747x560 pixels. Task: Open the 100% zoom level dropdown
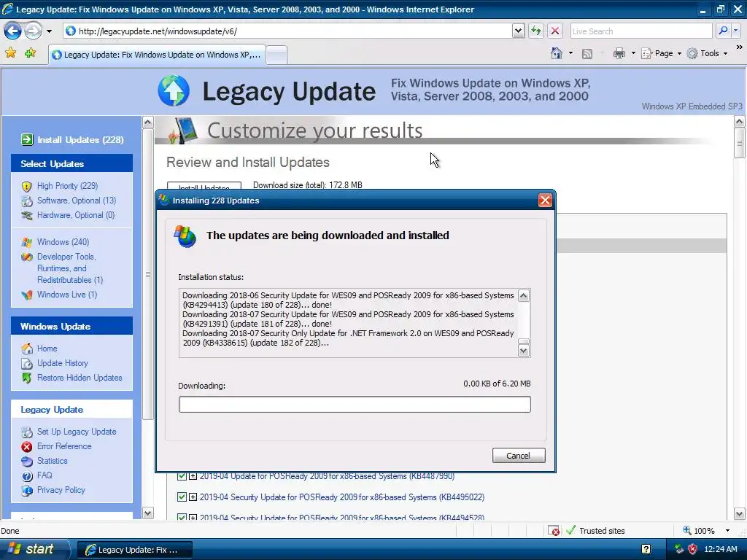(x=727, y=531)
